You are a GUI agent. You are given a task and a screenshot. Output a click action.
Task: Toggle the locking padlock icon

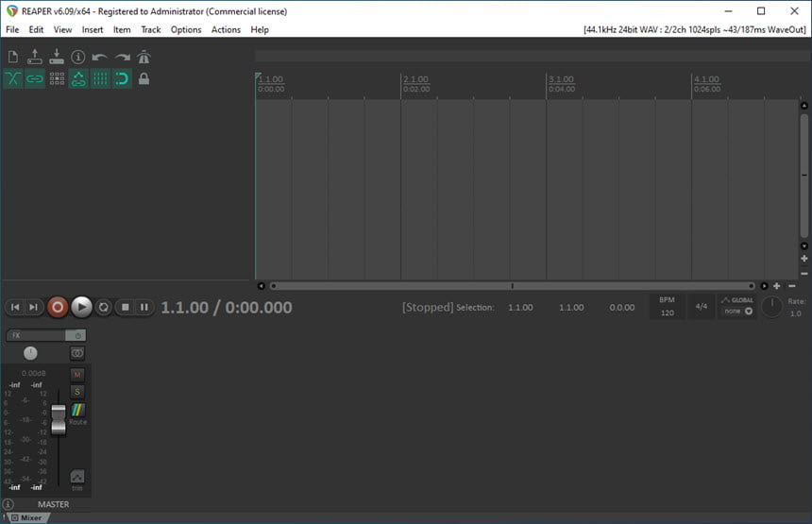144,78
